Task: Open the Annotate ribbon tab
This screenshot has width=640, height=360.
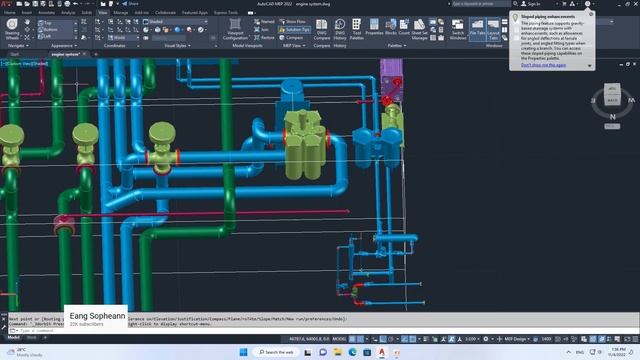Action: click(46, 13)
